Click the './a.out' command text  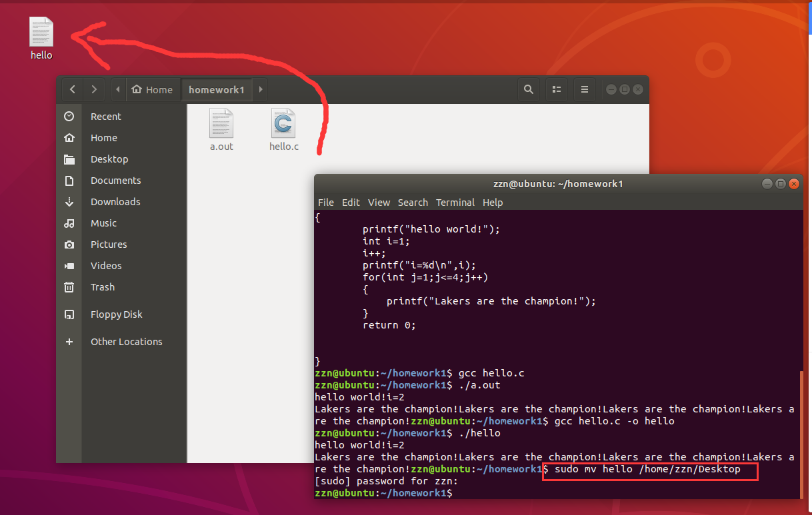tap(479, 385)
